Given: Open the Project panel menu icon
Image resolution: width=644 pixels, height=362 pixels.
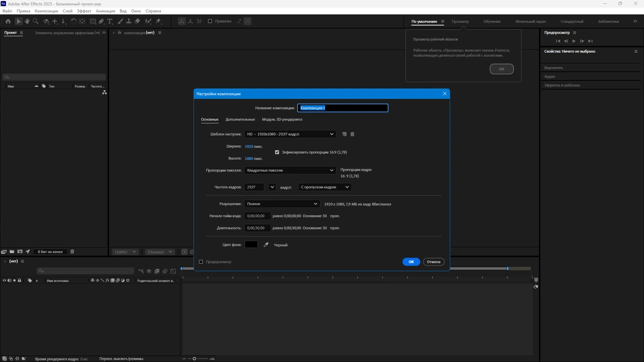Looking at the screenshot, I should click(21, 33).
